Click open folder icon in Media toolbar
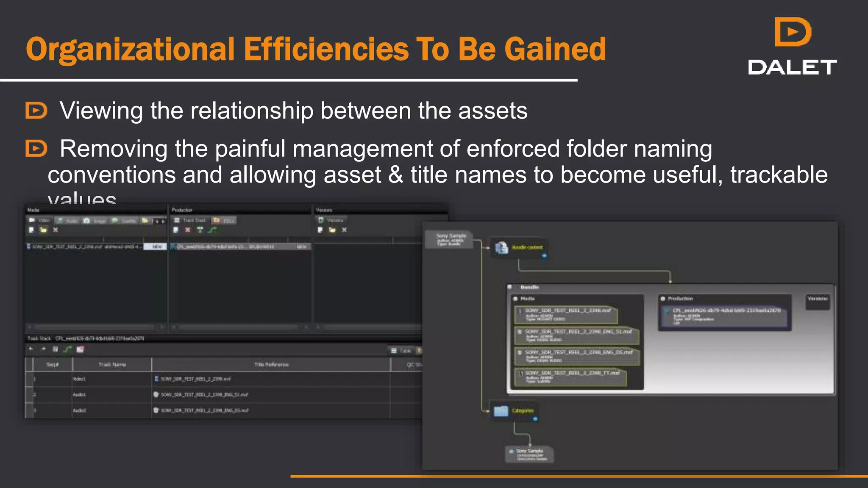868x488 pixels. tap(43, 230)
